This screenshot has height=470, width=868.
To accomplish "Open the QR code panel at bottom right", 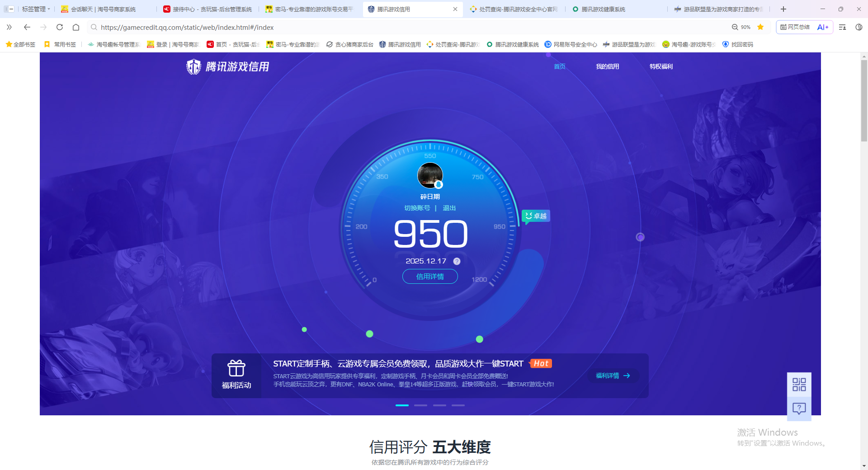I will (798, 384).
